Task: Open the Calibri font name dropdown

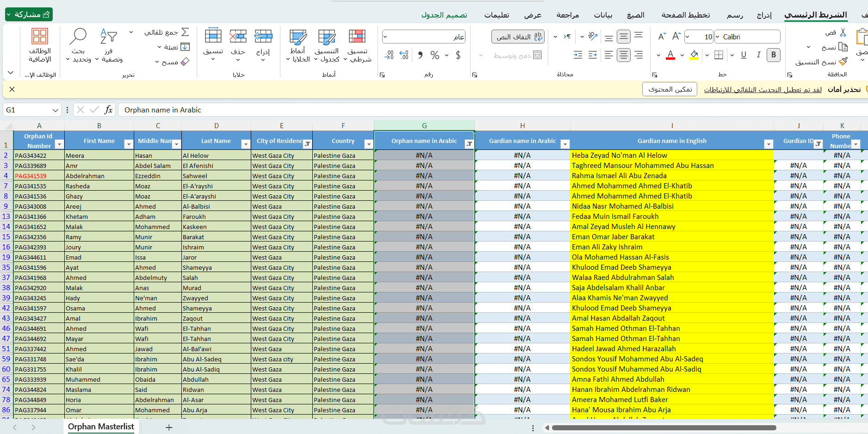Action: point(718,37)
